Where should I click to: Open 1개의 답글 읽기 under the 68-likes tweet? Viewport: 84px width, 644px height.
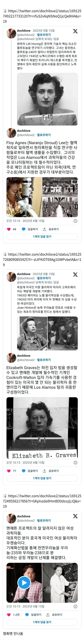(x=42, y=236)
